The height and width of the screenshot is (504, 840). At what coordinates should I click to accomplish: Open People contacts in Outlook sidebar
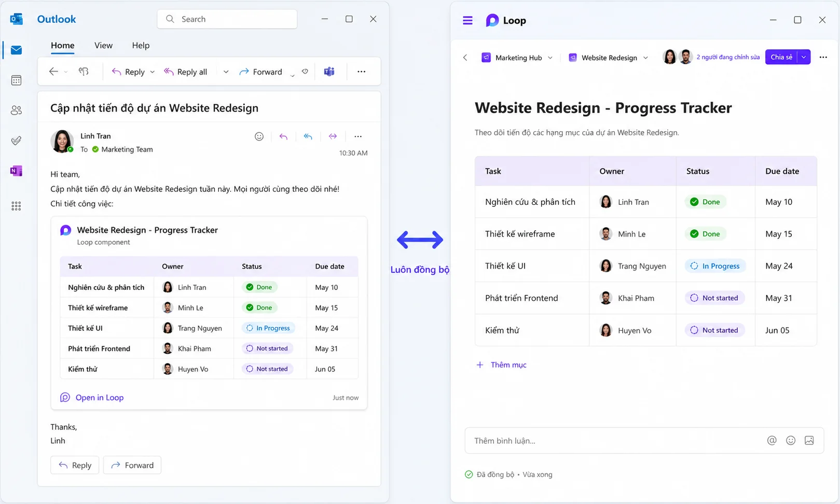click(x=16, y=110)
